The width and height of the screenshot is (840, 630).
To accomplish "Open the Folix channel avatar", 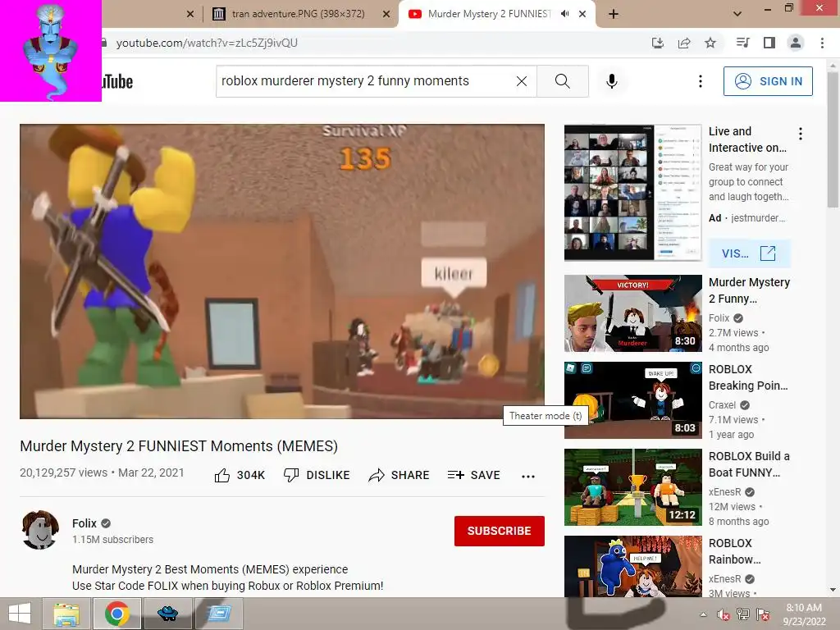I will [x=40, y=531].
